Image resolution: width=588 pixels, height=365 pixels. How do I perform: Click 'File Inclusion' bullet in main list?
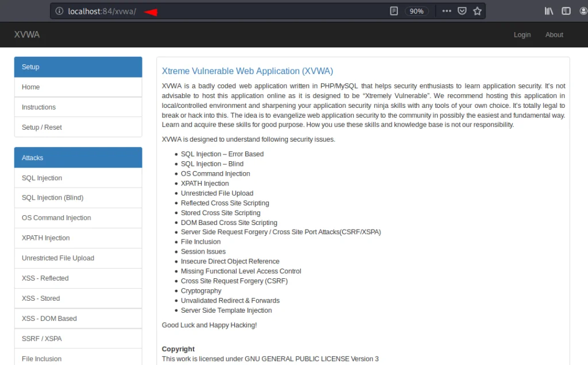pyautogui.click(x=200, y=242)
